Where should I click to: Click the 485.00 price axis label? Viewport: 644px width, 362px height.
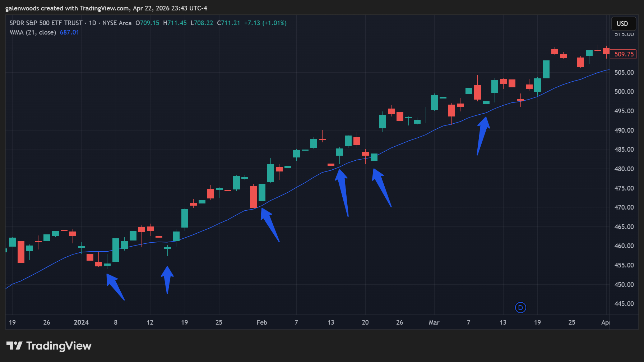click(624, 150)
